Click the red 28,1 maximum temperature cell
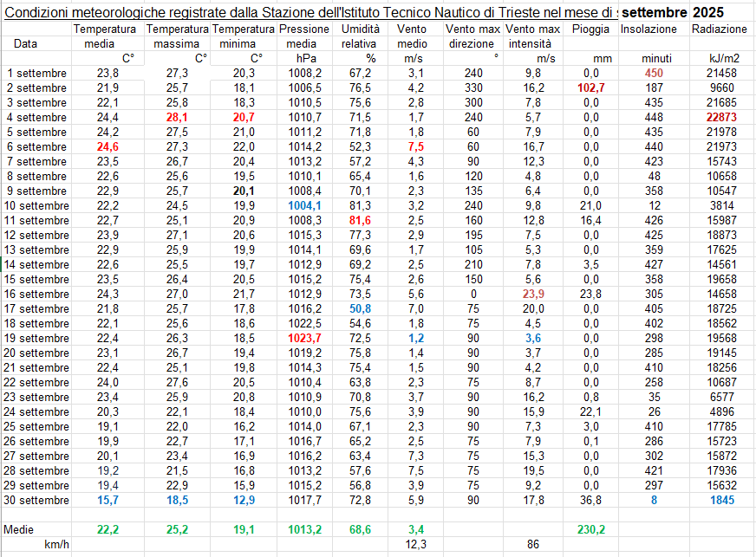Image resolution: width=756 pixels, height=557 pixels. click(176, 117)
